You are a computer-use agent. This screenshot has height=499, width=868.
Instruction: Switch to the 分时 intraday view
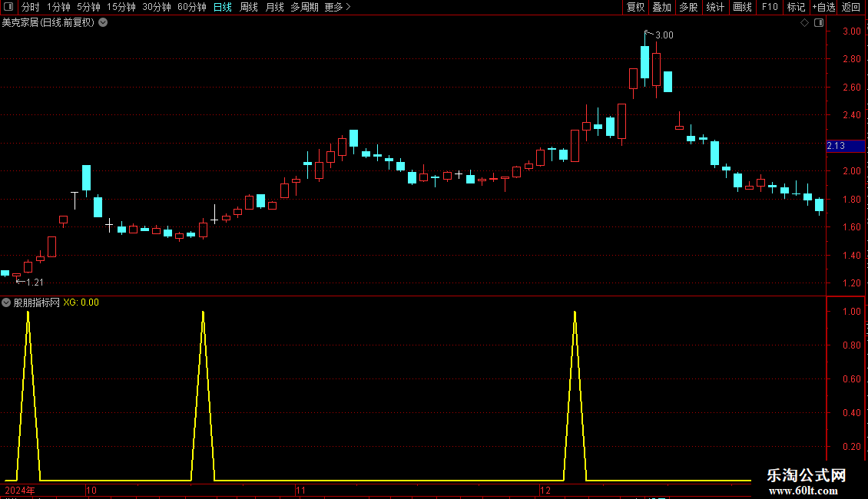(x=31, y=7)
